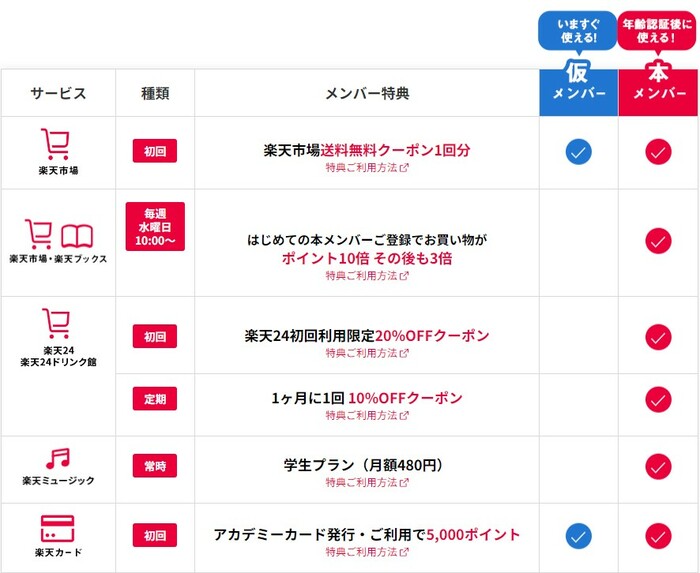This screenshot has width=700, height=573.
Task: Click the Rakuten Ichiba shopping cart icon
Action: [57, 142]
